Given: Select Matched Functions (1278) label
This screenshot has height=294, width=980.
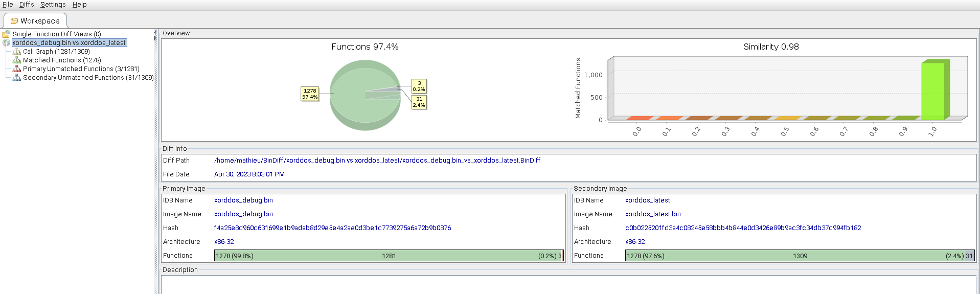Looking at the screenshot, I should (62, 60).
